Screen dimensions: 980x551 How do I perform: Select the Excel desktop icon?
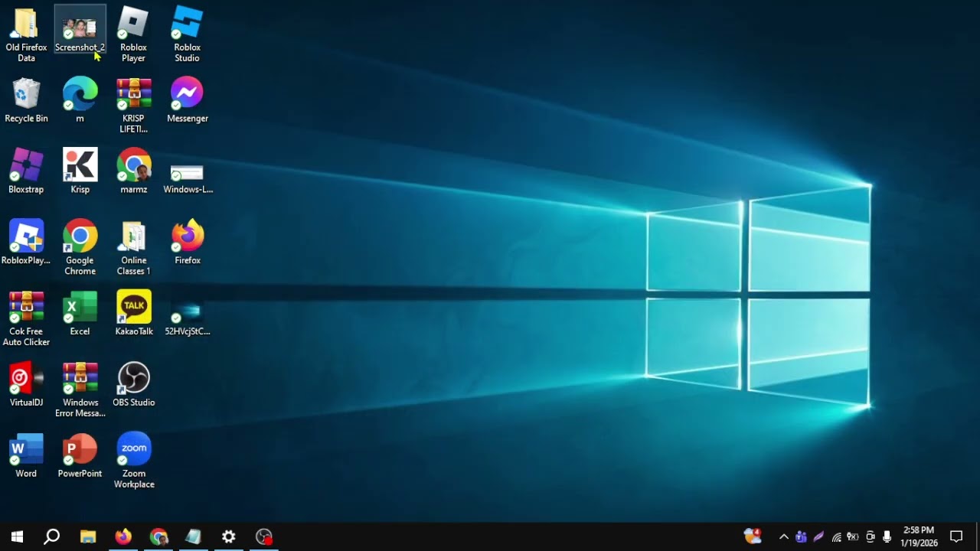[x=80, y=315]
